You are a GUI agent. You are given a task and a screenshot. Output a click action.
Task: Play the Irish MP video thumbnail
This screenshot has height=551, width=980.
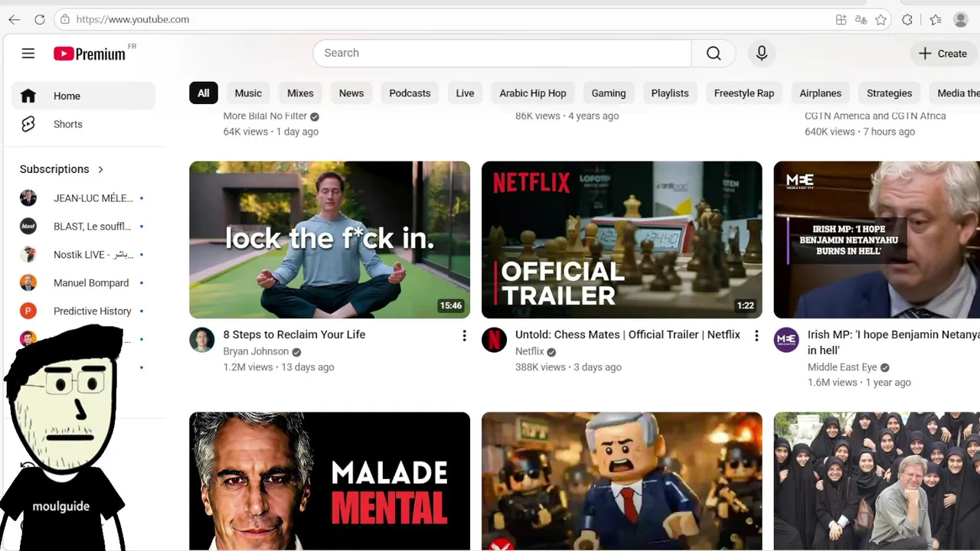click(x=877, y=240)
